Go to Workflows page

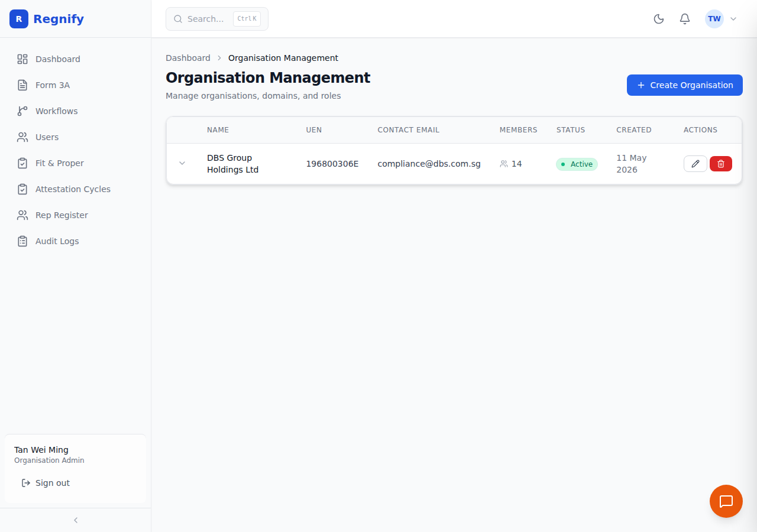coord(76,111)
